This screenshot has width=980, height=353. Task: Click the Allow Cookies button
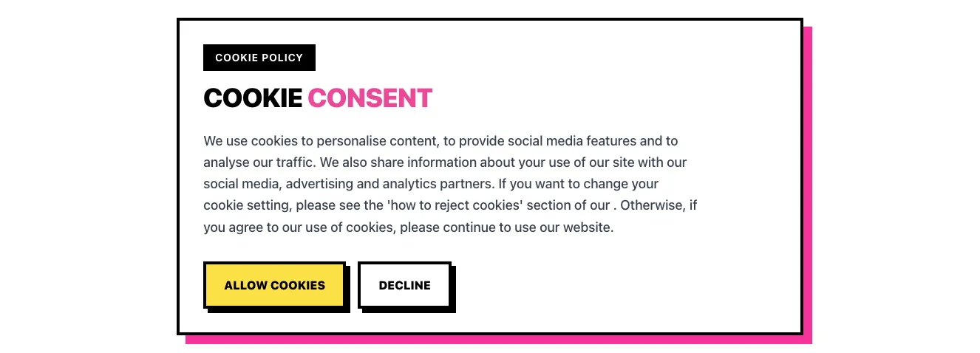[x=274, y=285]
